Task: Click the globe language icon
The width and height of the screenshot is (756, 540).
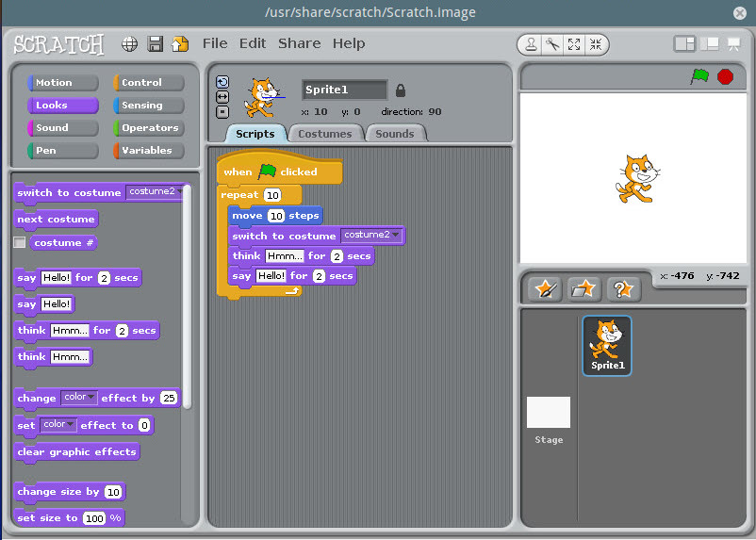Action: coord(129,44)
